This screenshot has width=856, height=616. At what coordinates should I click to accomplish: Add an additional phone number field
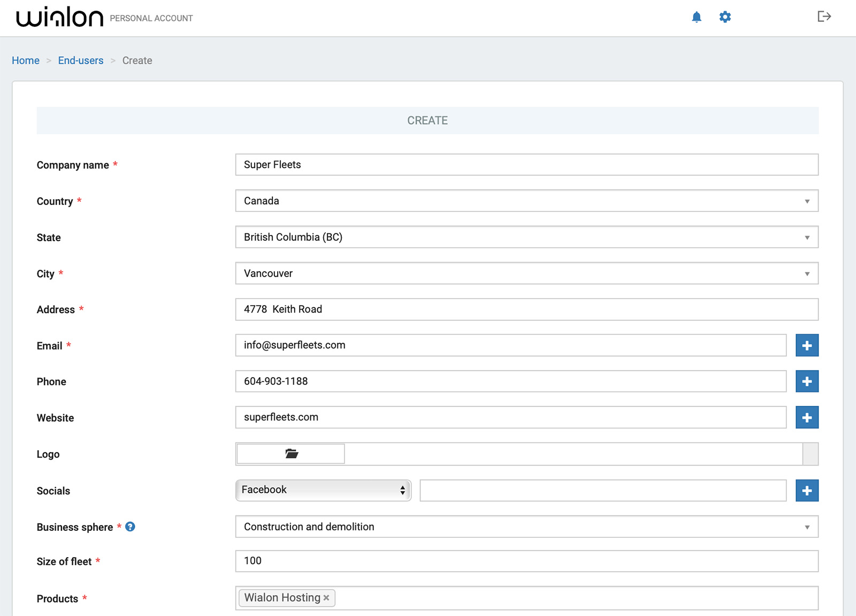tap(807, 381)
